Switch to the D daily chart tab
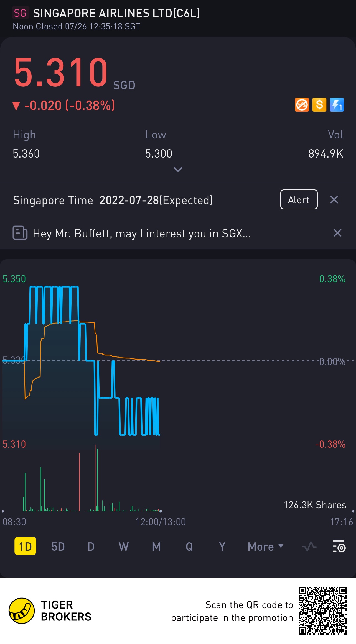Screen dimensions: 356x644 (x=91, y=547)
